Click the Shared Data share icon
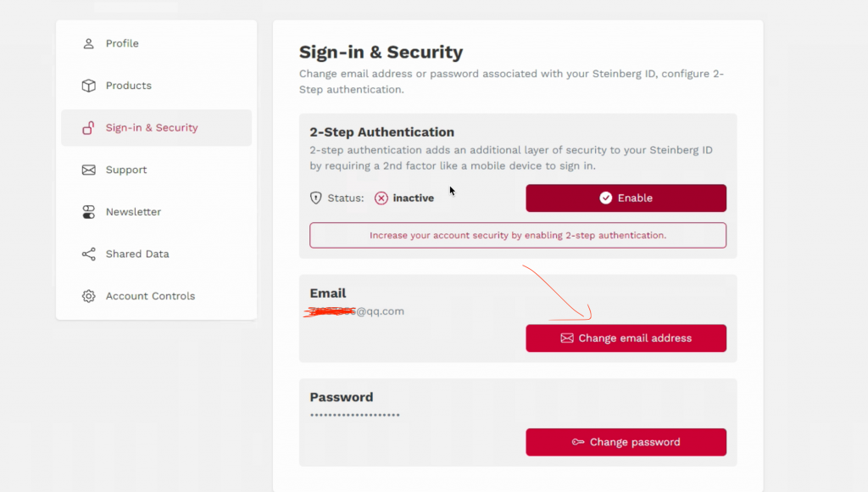The image size is (868, 492). click(88, 254)
